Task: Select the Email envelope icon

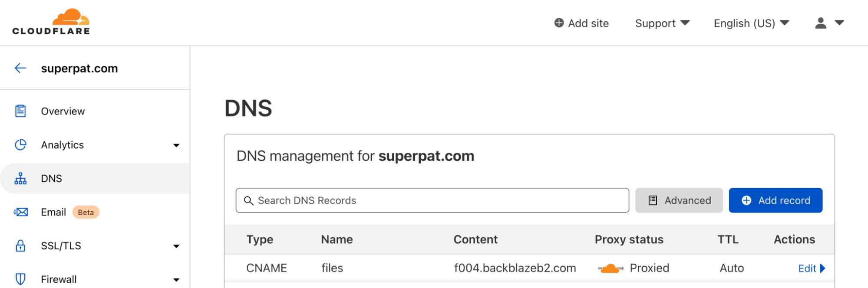Action: 20,212
